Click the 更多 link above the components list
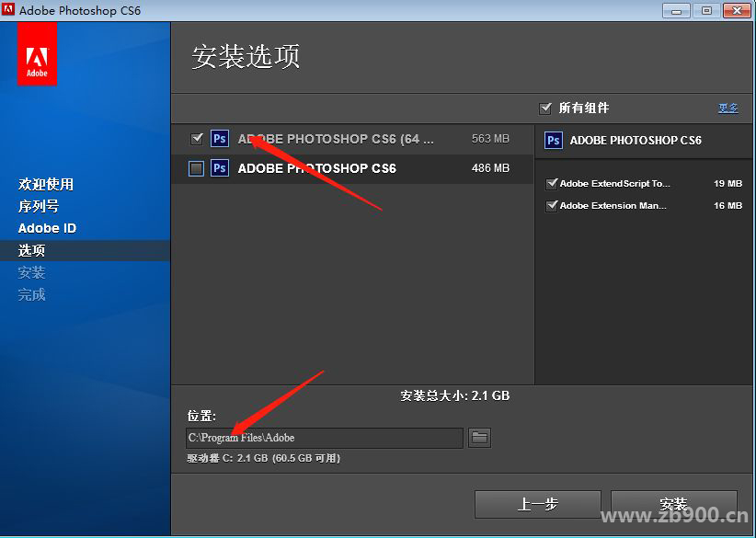756x538 pixels. 727,108
